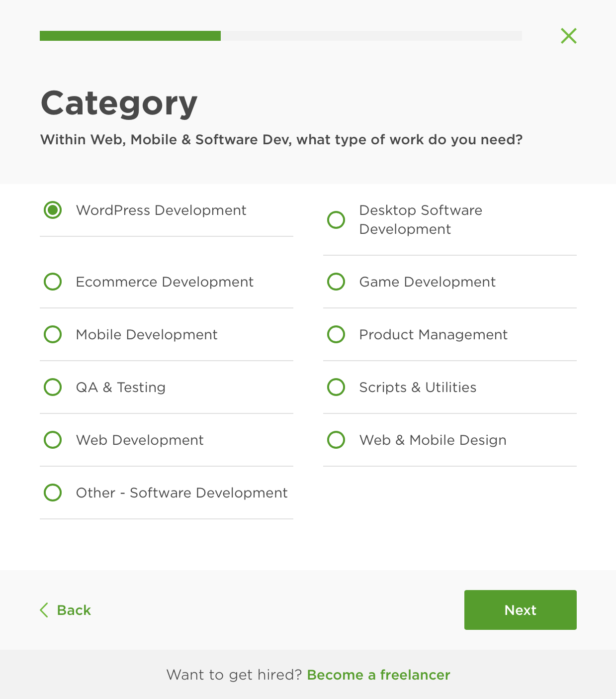Viewport: 616px width, 699px height.
Task: Select Product Management option
Action: pyautogui.click(x=336, y=334)
